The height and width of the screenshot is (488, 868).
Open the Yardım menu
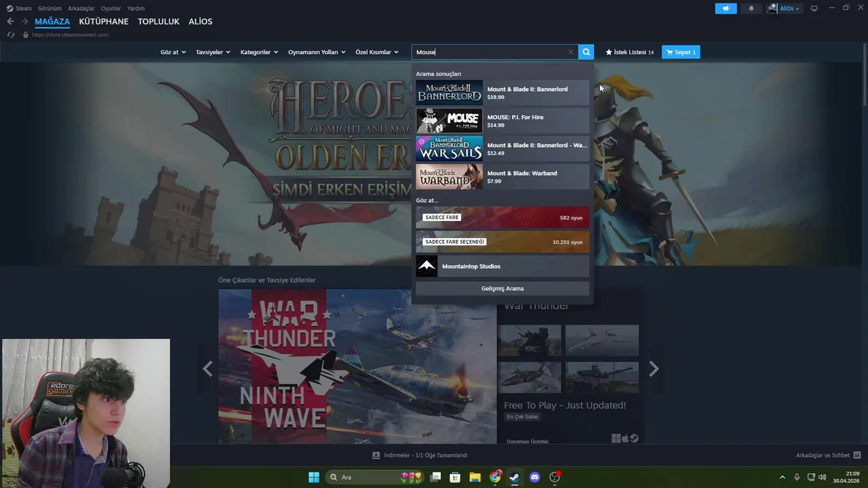136,8
